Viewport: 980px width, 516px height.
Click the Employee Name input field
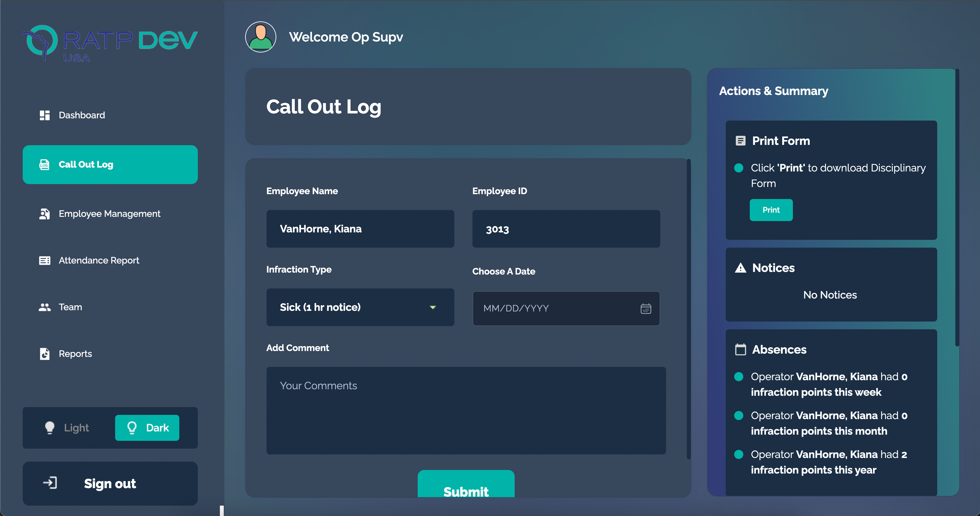pyautogui.click(x=360, y=229)
